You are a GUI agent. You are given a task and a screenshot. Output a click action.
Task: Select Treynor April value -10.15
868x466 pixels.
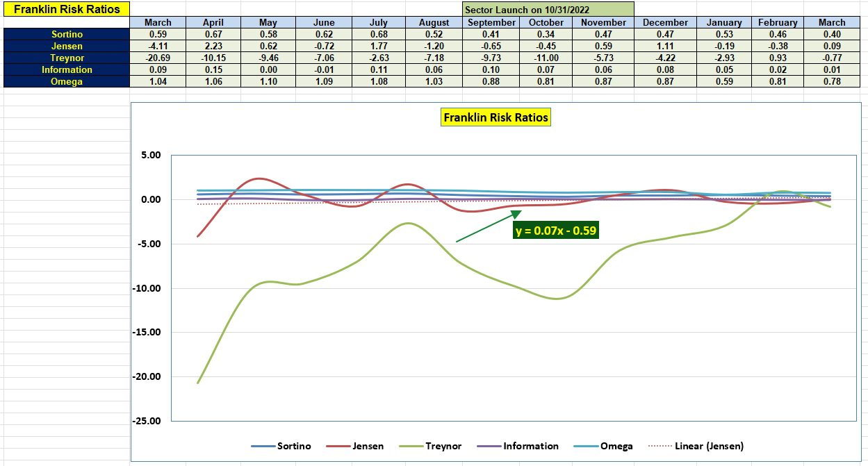(213, 58)
